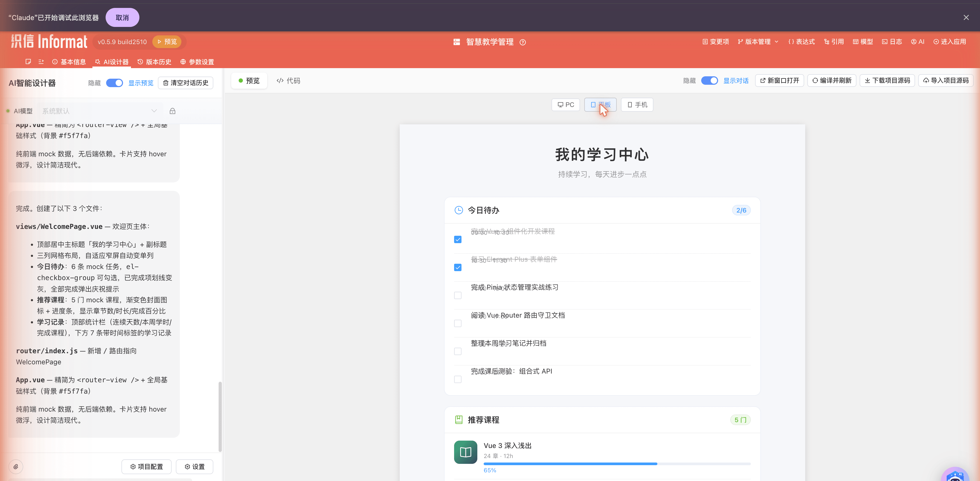Image resolution: width=980 pixels, height=481 pixels.
Task: Toggle the 显示对话 switch
Action: pos(709,81)
